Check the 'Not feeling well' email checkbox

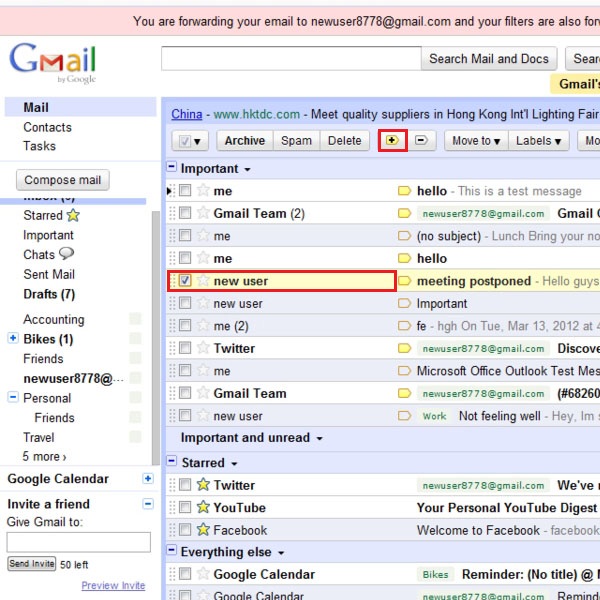(x=185, y=415)
